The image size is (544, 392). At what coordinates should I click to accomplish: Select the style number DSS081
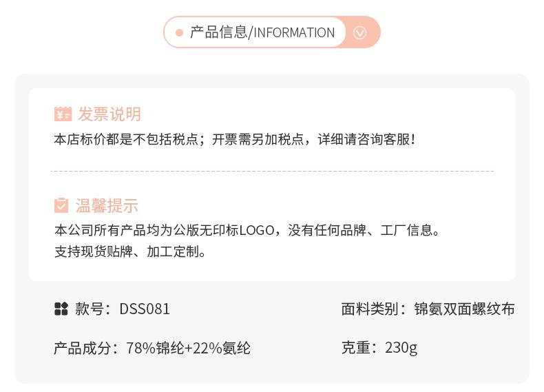(x=145, y=309)
